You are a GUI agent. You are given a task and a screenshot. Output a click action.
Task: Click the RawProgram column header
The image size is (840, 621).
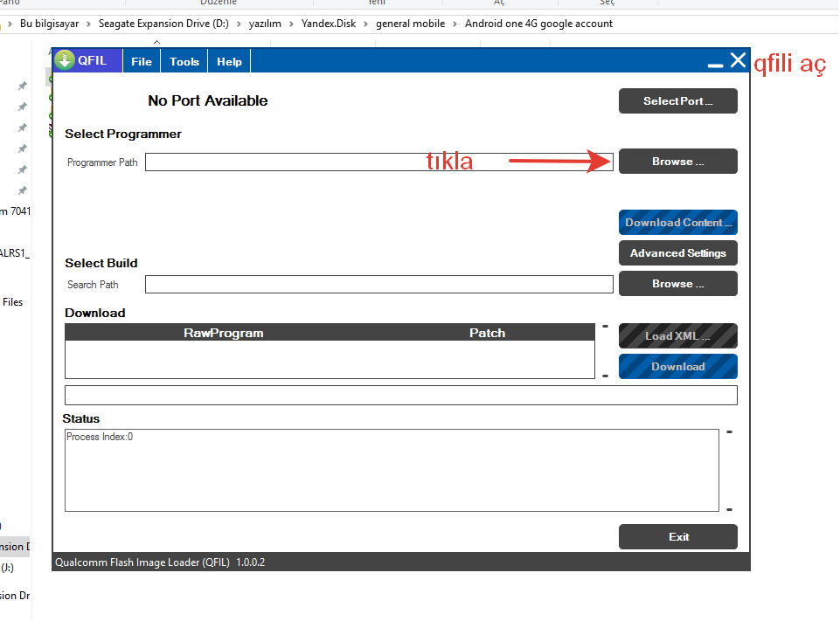pyautogui.click(x=224, y=333)
